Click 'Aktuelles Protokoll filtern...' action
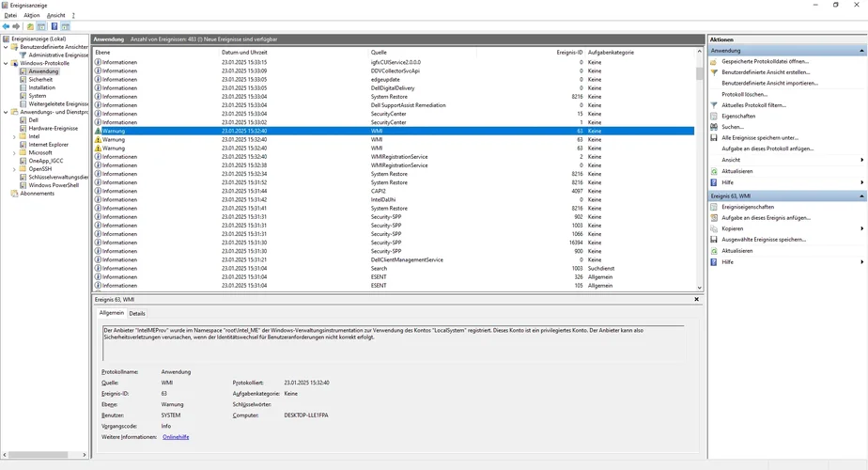The image size is (868, 470). click(753, 104)
